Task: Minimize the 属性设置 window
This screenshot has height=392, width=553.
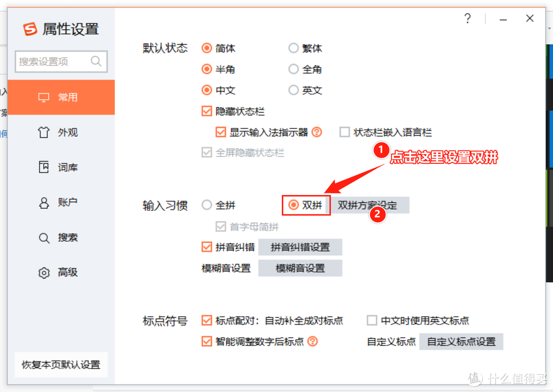Action: pyautogui.click(x=503, y=19)
